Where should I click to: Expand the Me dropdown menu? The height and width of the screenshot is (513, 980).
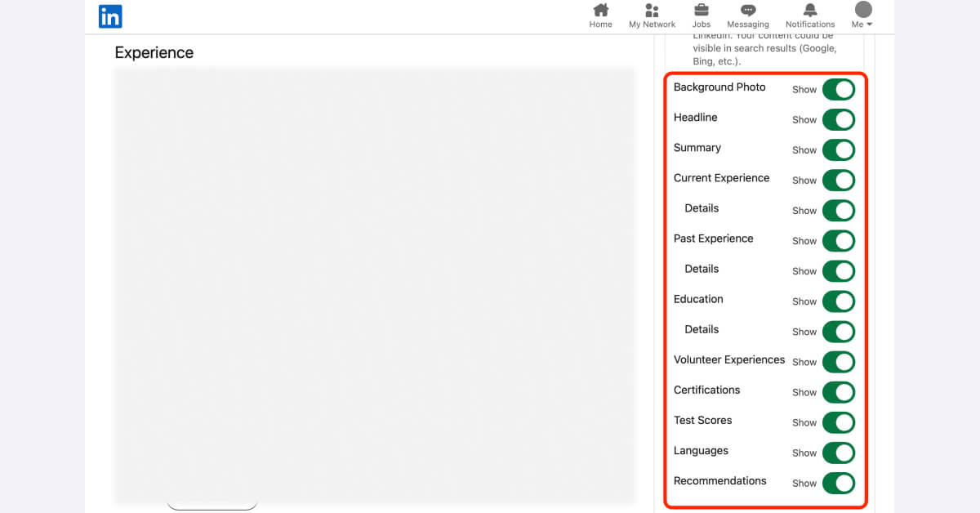(x=861, y=24)
